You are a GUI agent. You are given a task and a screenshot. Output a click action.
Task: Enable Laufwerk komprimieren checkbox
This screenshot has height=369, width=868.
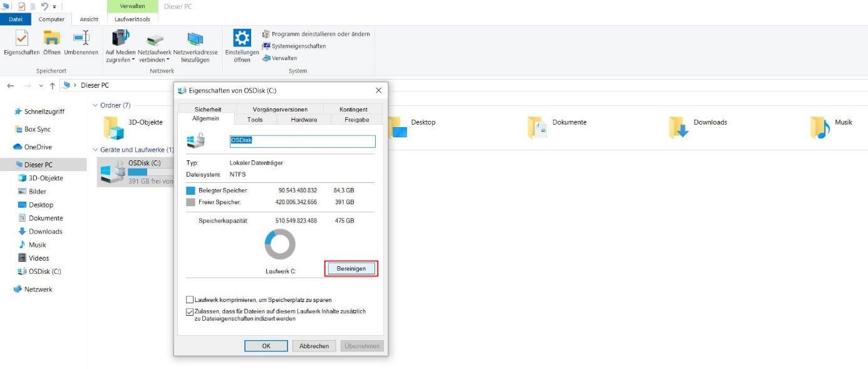[x=190, y=300]
